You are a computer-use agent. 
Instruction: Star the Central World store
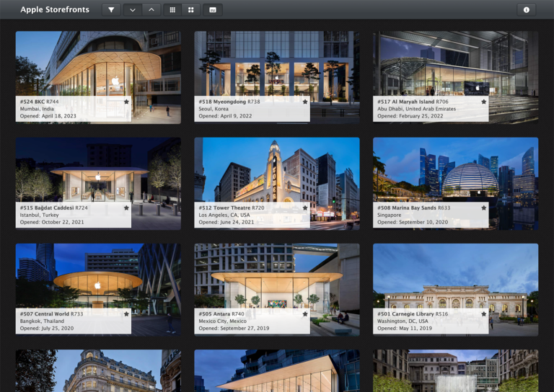(x=126, y=314)
